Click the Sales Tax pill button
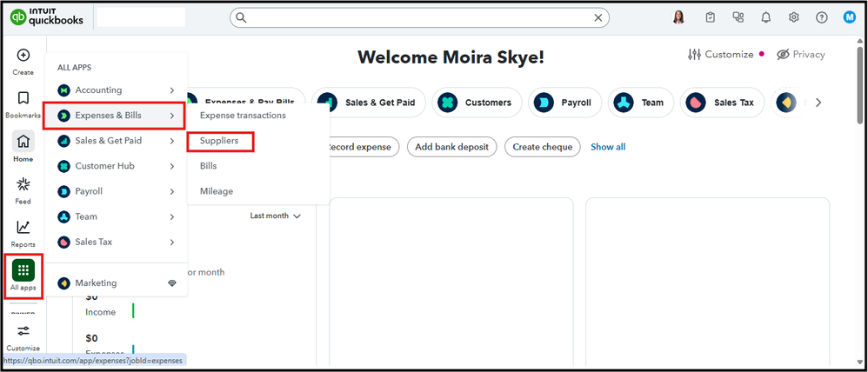This screenshot has height=372, width=868. pyautogui.click(x=722, y=103)
